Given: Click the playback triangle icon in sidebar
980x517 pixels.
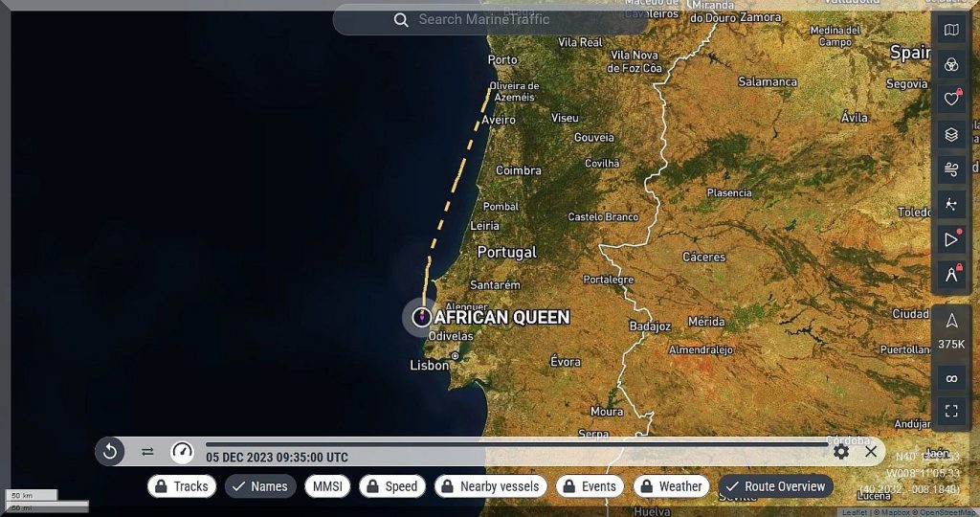Looking at the screenshot, I should pos(950,239).
